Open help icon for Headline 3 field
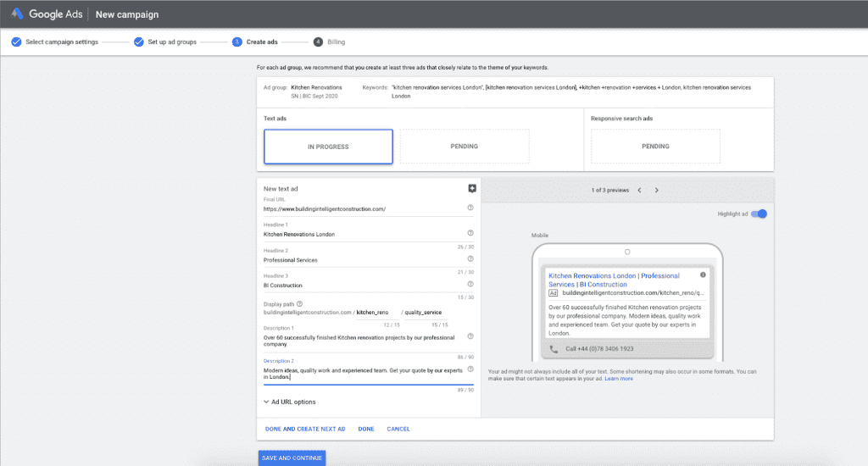868x466 pixels. pyautogui.click(x=470, y=284)
